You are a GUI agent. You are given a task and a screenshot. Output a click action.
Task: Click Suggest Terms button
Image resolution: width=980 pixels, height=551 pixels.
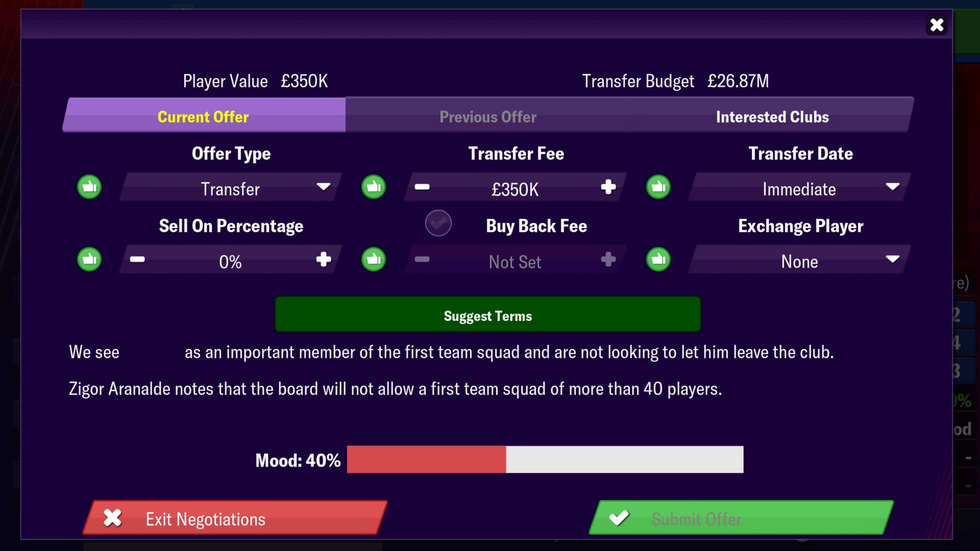tap(488, 315)
